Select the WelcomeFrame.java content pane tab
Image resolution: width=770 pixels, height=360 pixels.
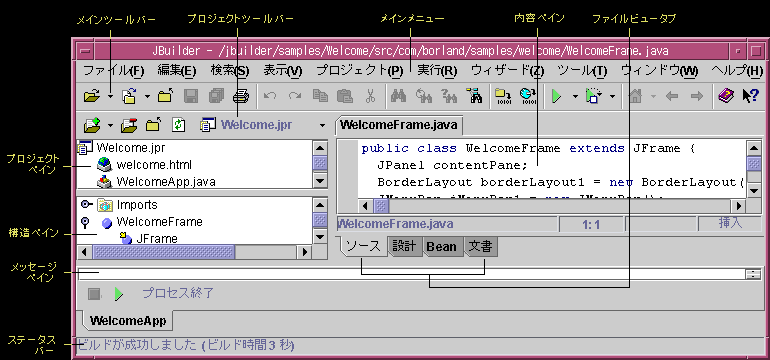(x=398, y=125)
